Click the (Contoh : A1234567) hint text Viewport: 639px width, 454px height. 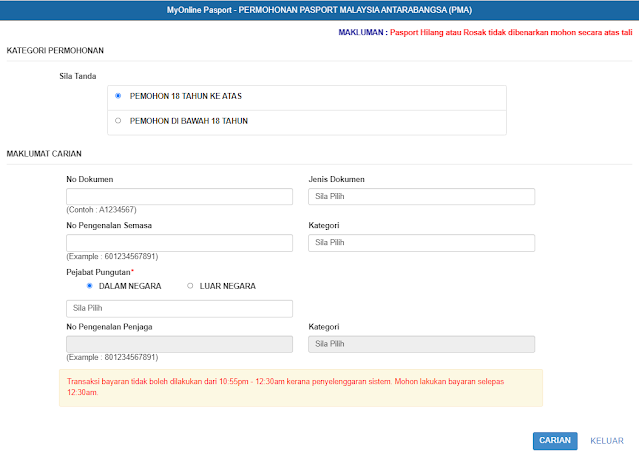click(101, 209)
